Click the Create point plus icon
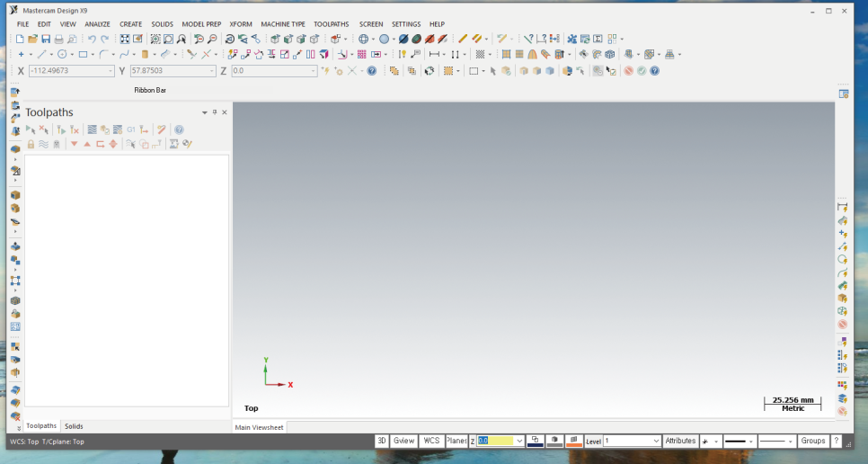This screenshot has width=868, height=464. click(21, 54)
